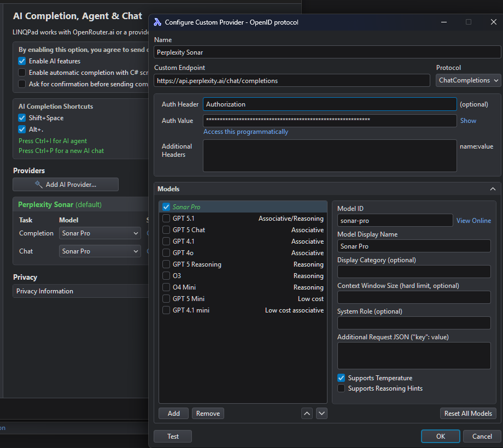
Task: Enable the GPT 4.1 model checkbox
Action: point(166,241)
